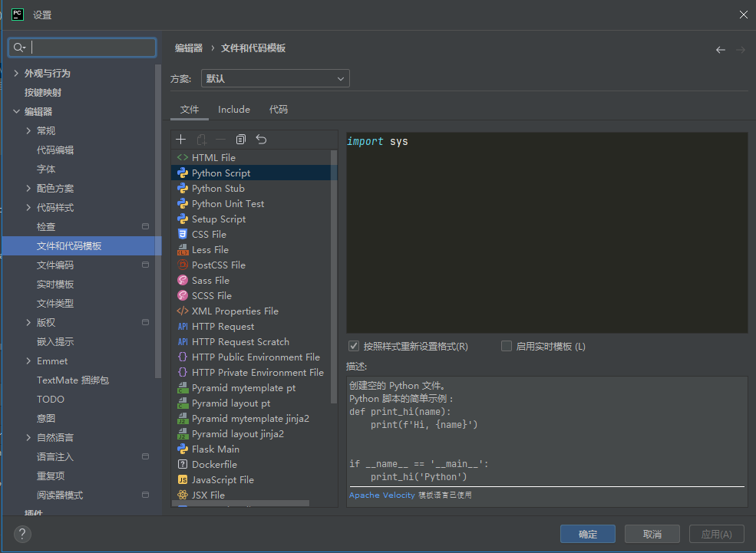
Task: Click the Flask Main template icon
Action: click(x=182, y=449)
